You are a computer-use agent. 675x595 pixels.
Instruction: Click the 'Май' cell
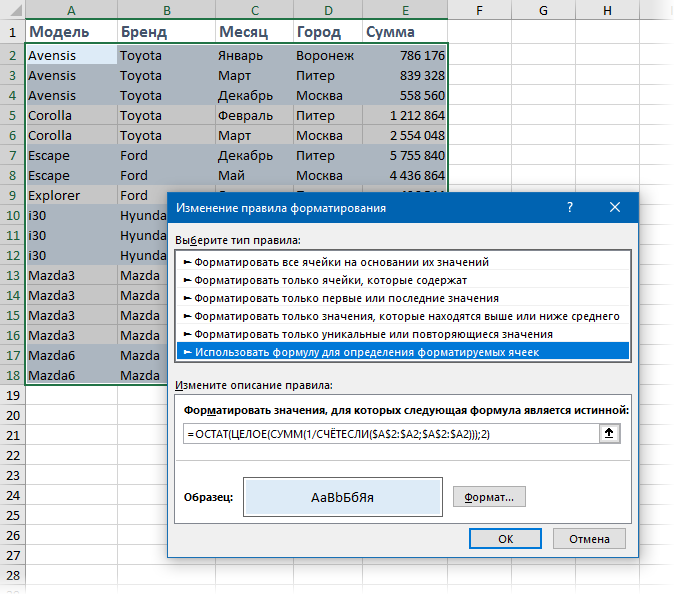click(255, 175)
